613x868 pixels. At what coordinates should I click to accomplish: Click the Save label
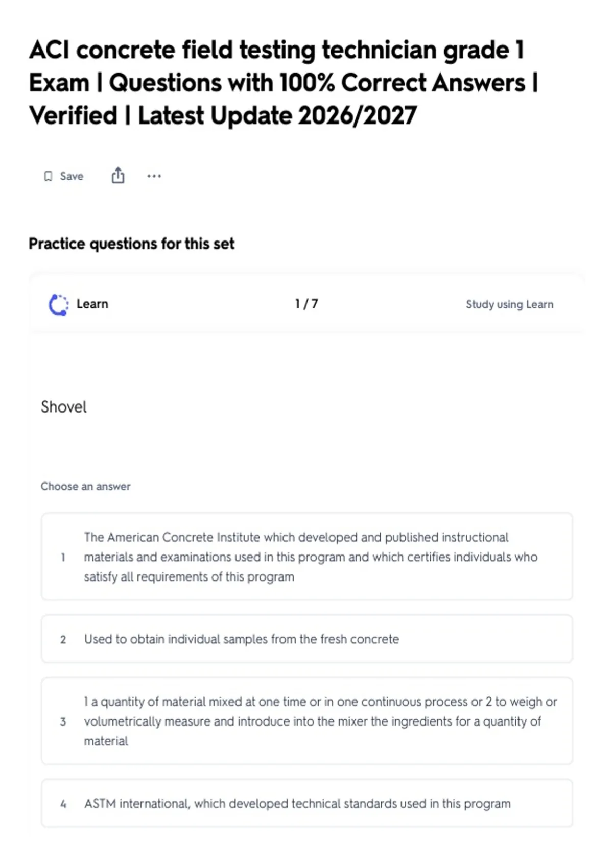72,176
